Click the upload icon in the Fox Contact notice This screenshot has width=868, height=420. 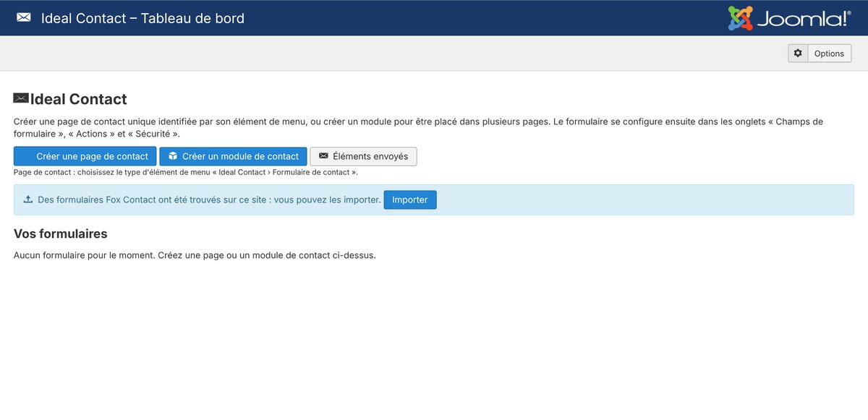[28, 200]
